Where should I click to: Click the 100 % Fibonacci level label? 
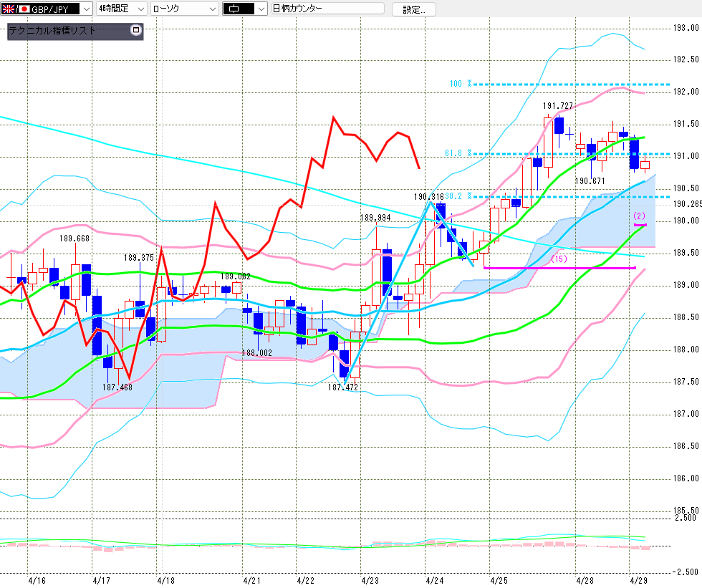(461, 84)
